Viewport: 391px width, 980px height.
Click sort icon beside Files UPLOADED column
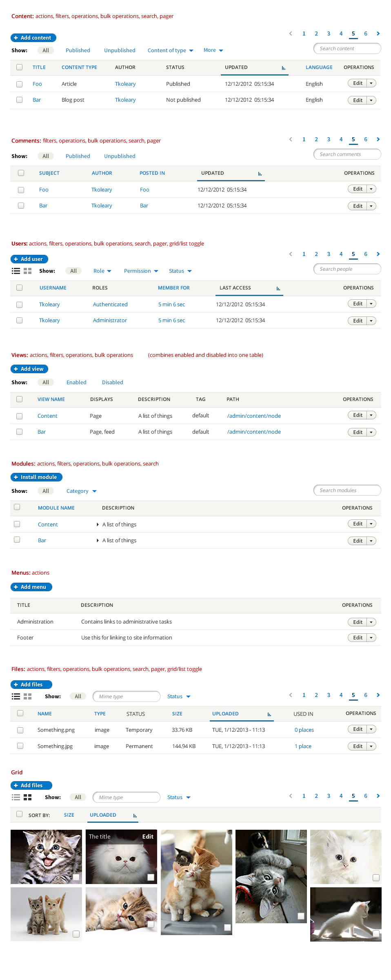pyautogui.click(x=269, y=714)
